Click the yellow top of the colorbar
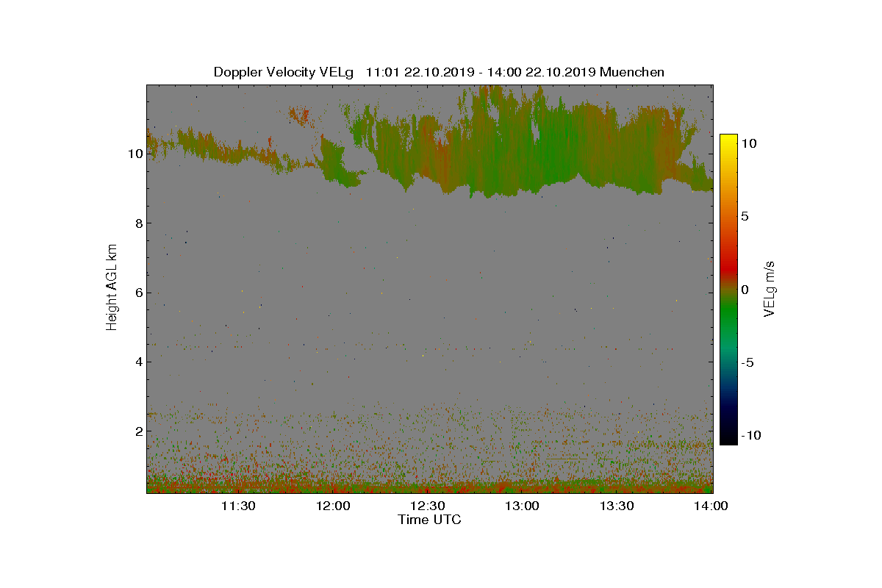This screenshot has height=588, width=882. [x=728, y=140]
